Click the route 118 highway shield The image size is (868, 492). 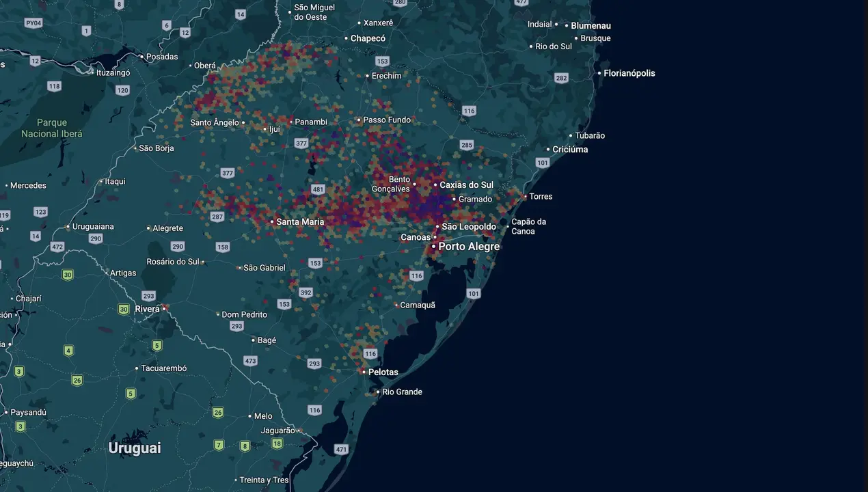coord(54,86)
